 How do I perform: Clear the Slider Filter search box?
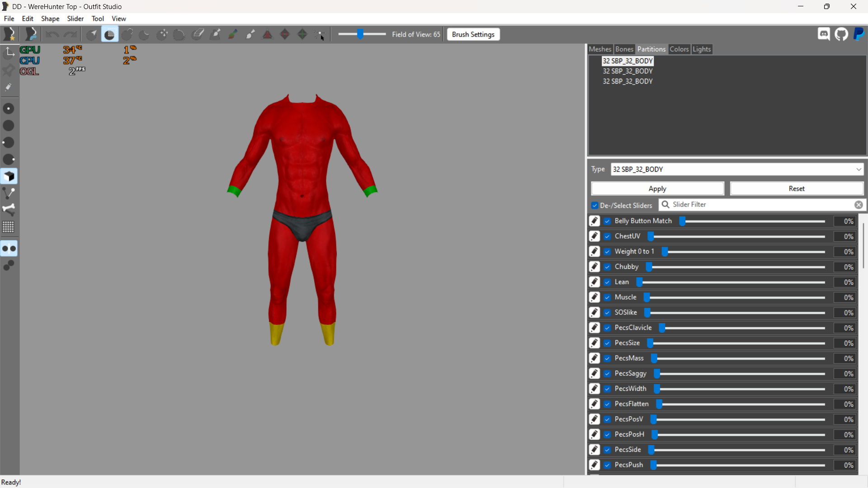click(859, 205)
